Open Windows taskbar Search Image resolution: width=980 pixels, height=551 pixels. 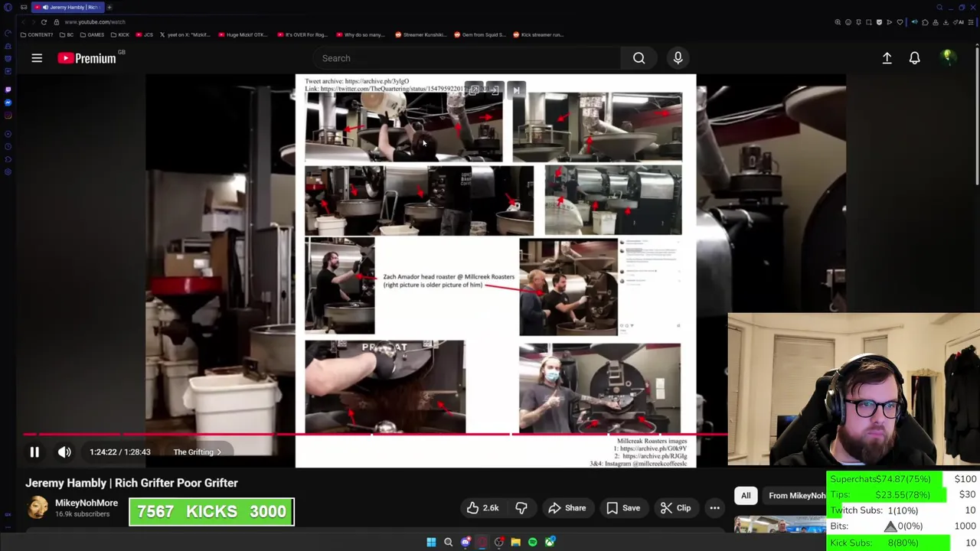tap(448, 542)
